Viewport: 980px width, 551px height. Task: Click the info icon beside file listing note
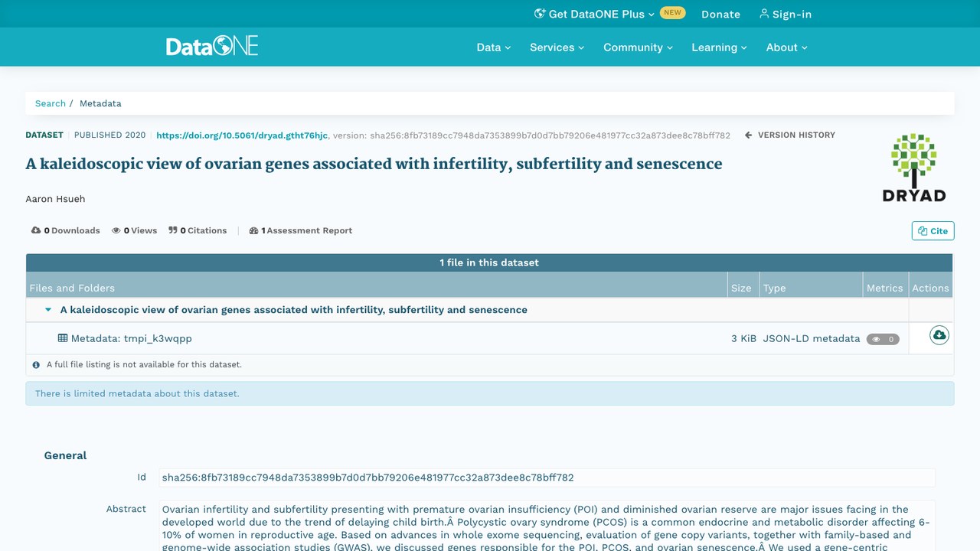(x=36, y=365)
